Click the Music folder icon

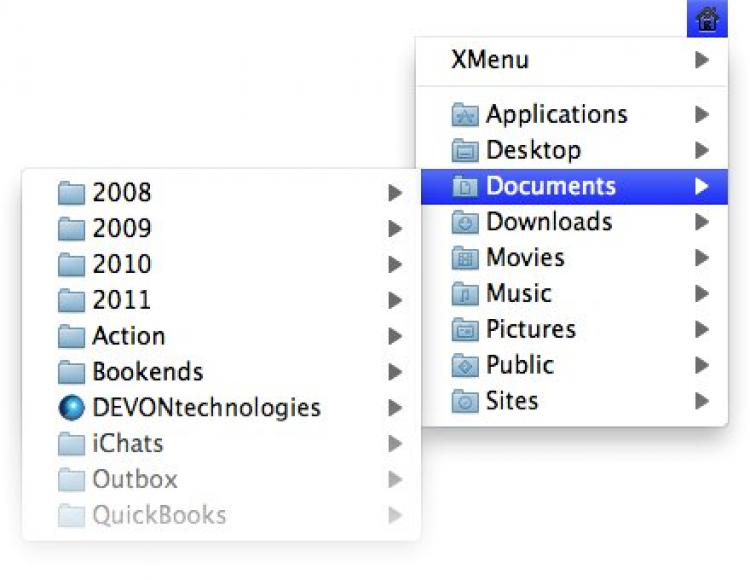coord(465,294)
